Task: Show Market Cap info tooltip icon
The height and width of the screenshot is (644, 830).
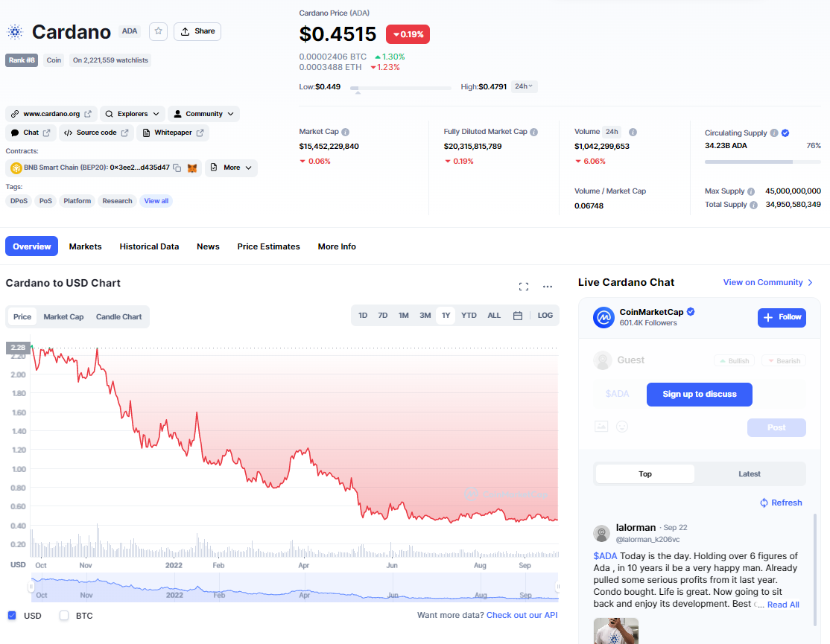Action: (345, 133)
